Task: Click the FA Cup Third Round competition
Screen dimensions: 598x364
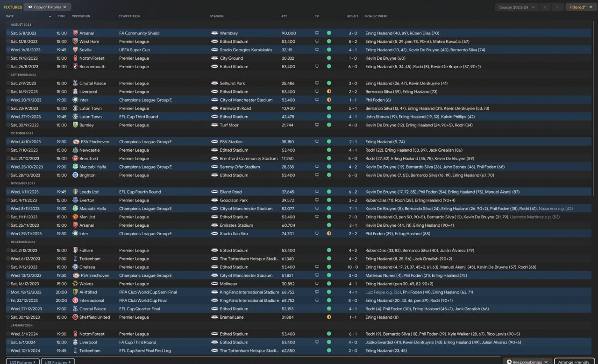Action: coord(138,343)
